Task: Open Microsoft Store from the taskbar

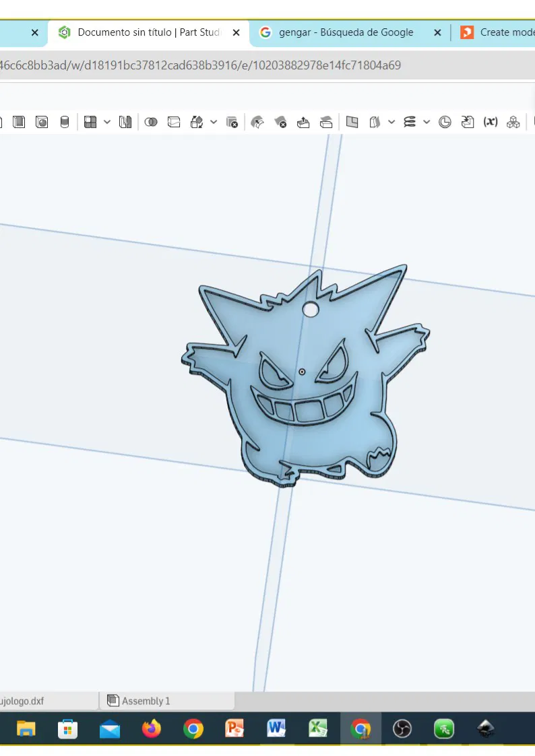Action: click(x=67, y=728)
